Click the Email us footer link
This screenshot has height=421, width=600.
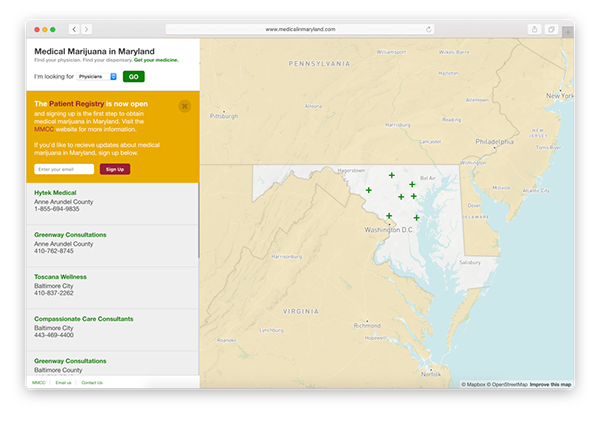[63, 383]
